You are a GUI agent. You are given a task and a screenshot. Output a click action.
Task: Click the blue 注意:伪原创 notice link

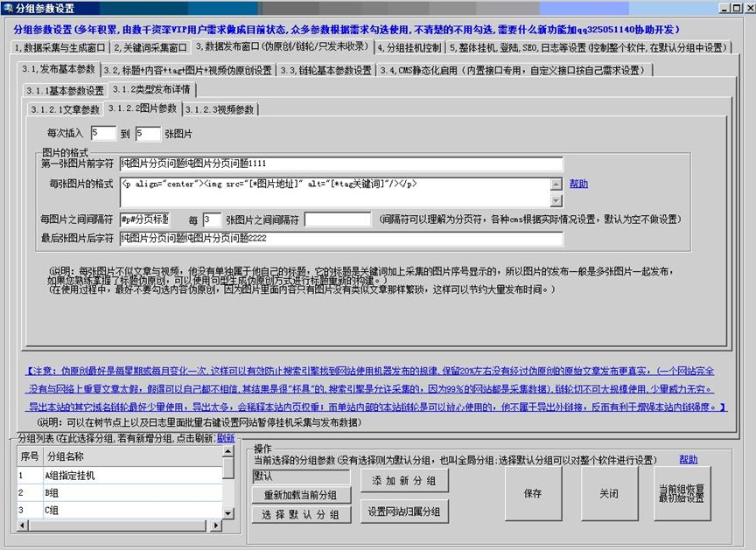pyautogui.click(x=376, y=388)
